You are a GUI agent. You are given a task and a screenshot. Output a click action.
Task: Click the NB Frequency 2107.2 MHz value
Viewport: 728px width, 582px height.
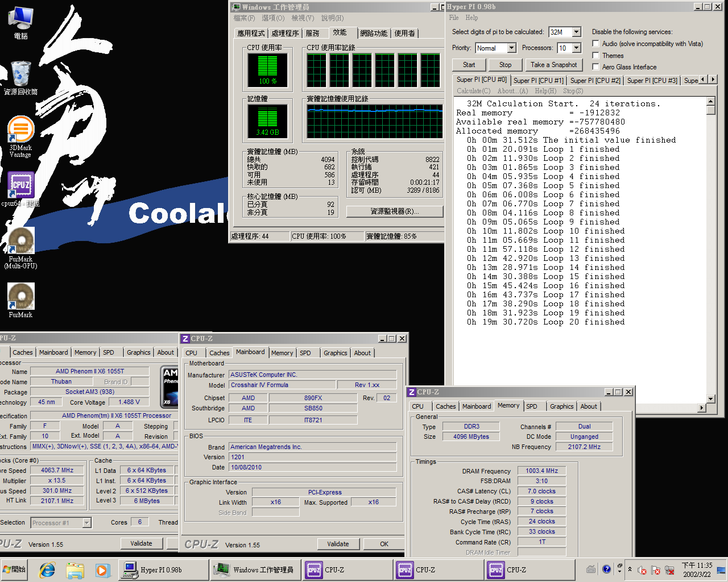coord(584,447)
